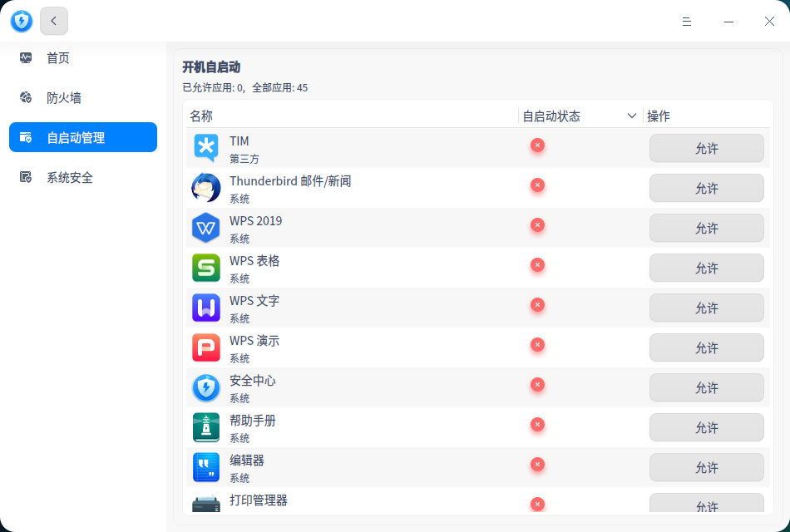Viewport: 790px width, 532px height.
Task: Click the WPS 2019 icon
Action: click(205, 228)
